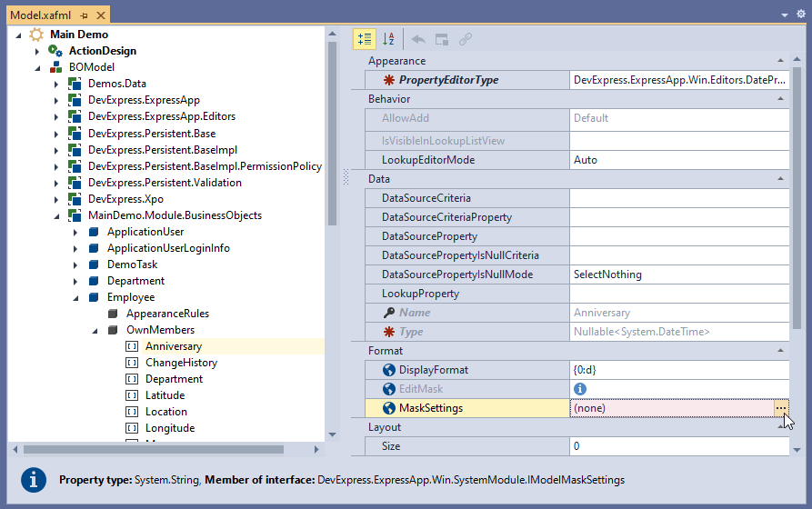Click the PropertyEditorType value field
This screenshot has height=509, width=812.
(x=679, y=80)
